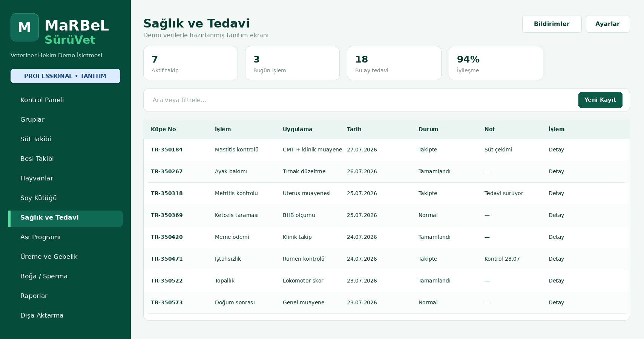Click the Aktif takip stat card
This screenshot has height=339, width=644.
coord(190,63)
